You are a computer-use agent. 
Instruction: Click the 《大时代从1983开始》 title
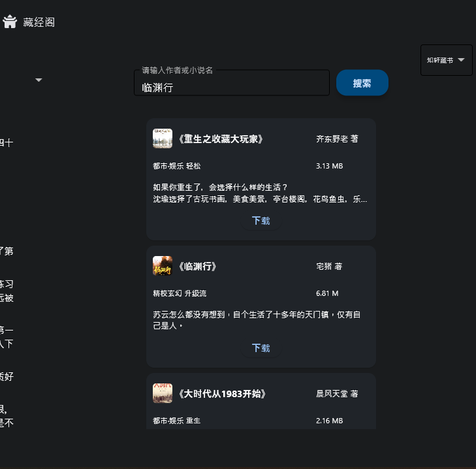[222, 394]
